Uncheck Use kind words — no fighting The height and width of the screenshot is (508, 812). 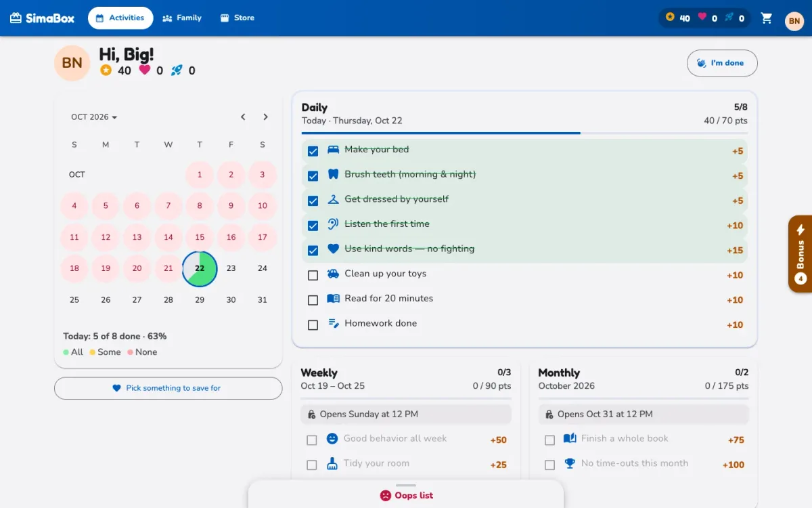click(x=313, y=251)
